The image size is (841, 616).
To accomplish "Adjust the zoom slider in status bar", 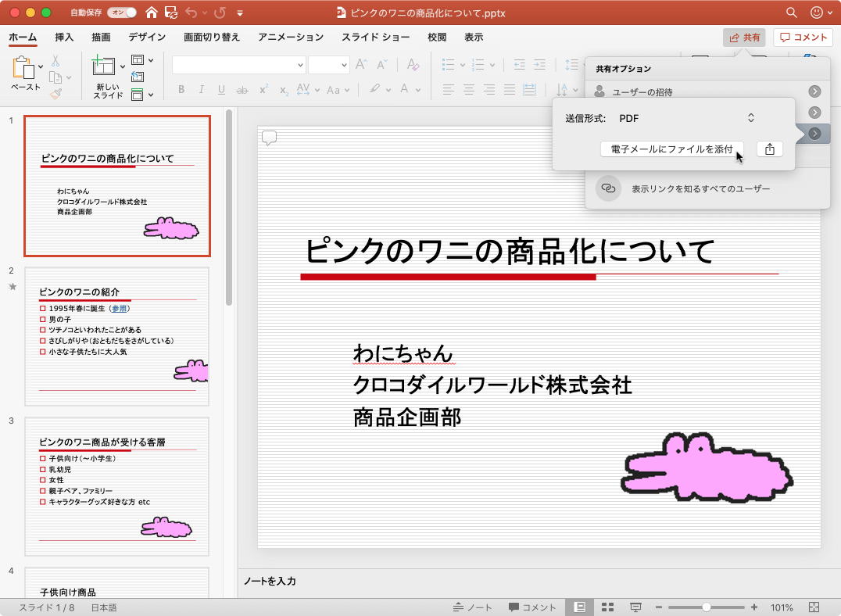I will pyautogui.click(x=706, y=607).
